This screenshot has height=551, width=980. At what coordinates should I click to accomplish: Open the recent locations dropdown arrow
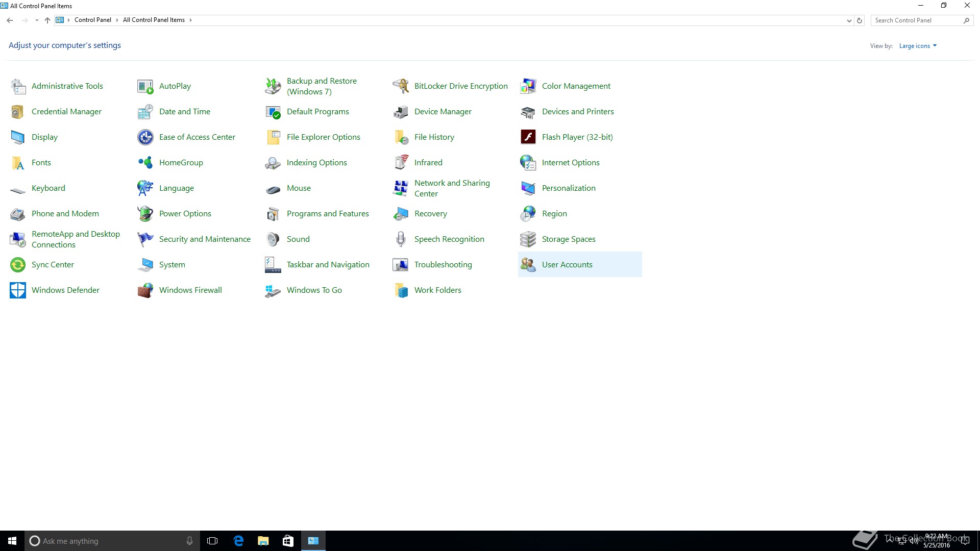(37, 20)
